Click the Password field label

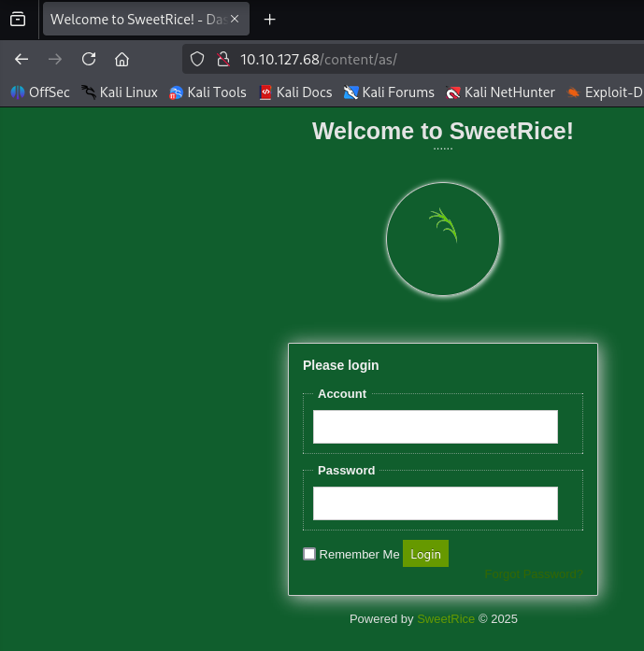tap(346, 470)
